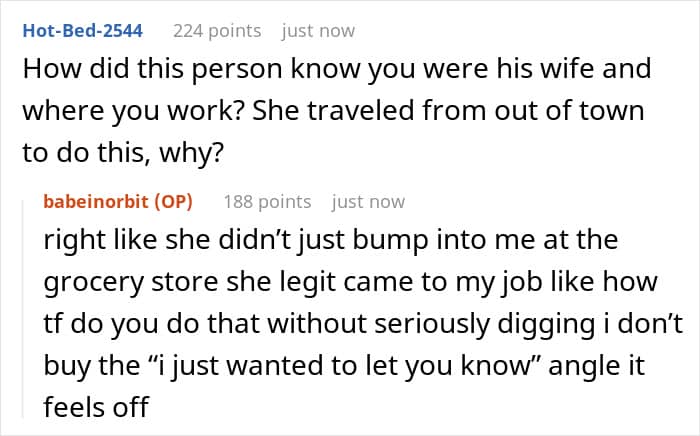Click the timestamp on Hot-Bed-2544's comment

click(318, 31)
